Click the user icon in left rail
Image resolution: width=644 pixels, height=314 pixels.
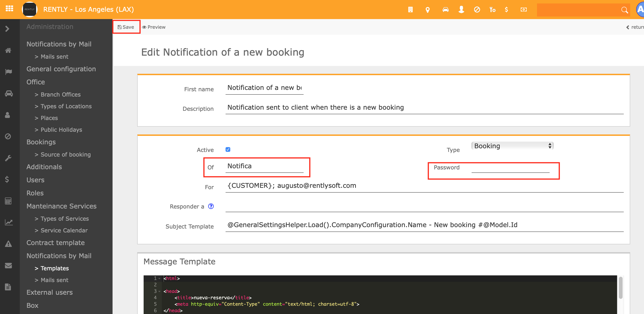pos(8,115)
